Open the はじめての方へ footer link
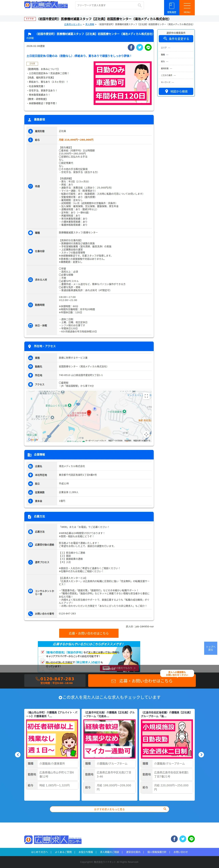This screenshot has width=219, height=868. pos(39,852)
